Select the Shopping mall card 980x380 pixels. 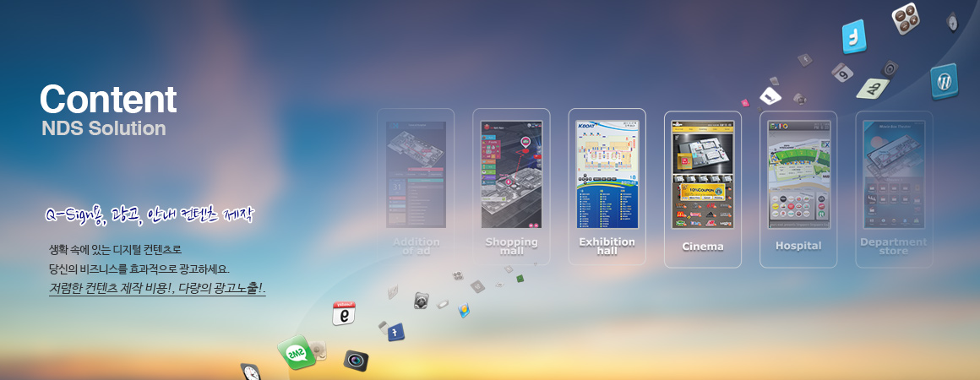511,187
